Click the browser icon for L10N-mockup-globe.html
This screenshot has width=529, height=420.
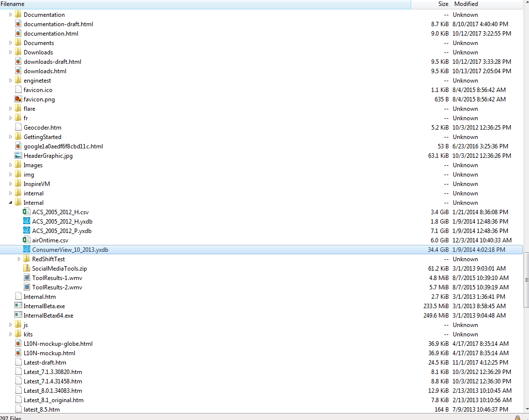point(18,343)
